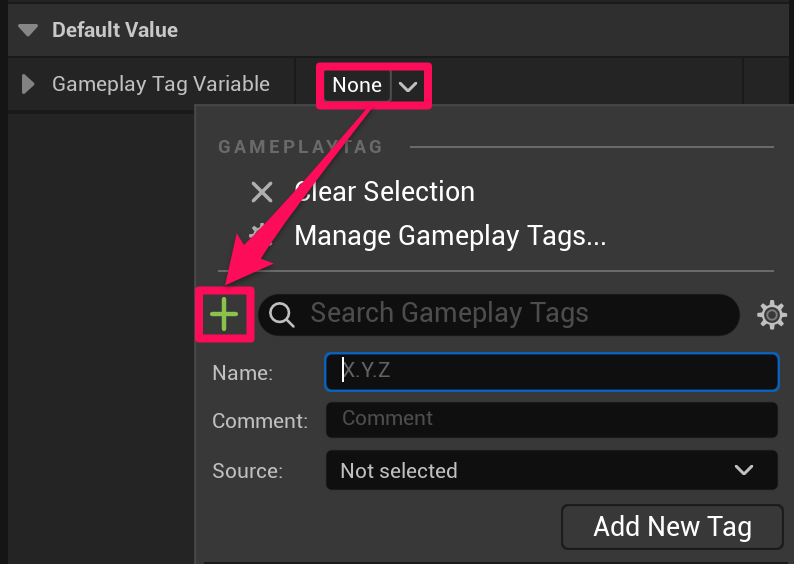Click into the Comment text field
794x564 pixels.
pos(551,419)
